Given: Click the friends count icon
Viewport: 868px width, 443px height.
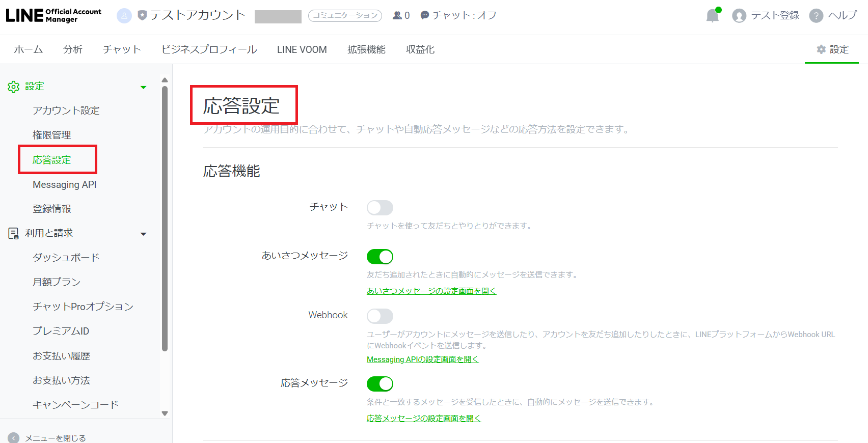Looking at the screenshot, I should [x=397, y=15].
